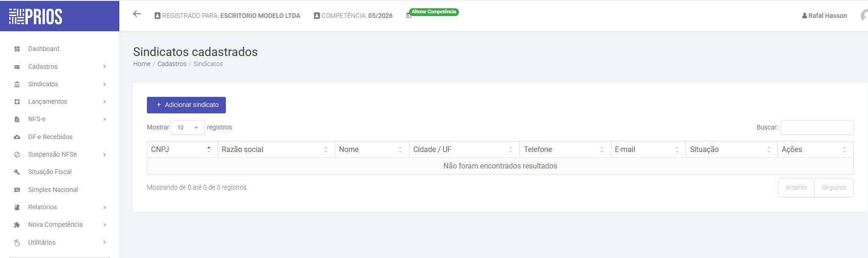Screen dimensions: 868x258
Task: Click the Situação Fiscal wrench icon
Action: pos(17,172)
